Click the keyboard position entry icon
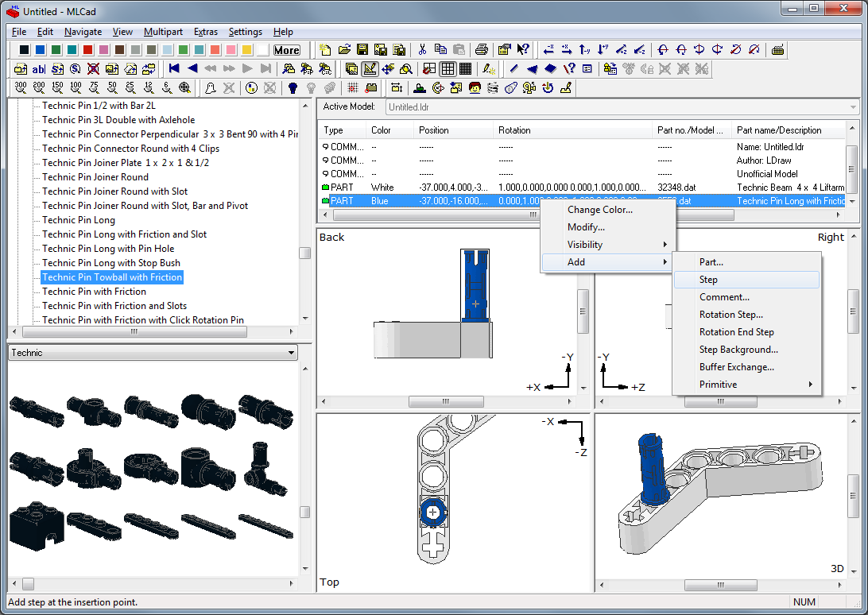868x615 pixels. 777,50
